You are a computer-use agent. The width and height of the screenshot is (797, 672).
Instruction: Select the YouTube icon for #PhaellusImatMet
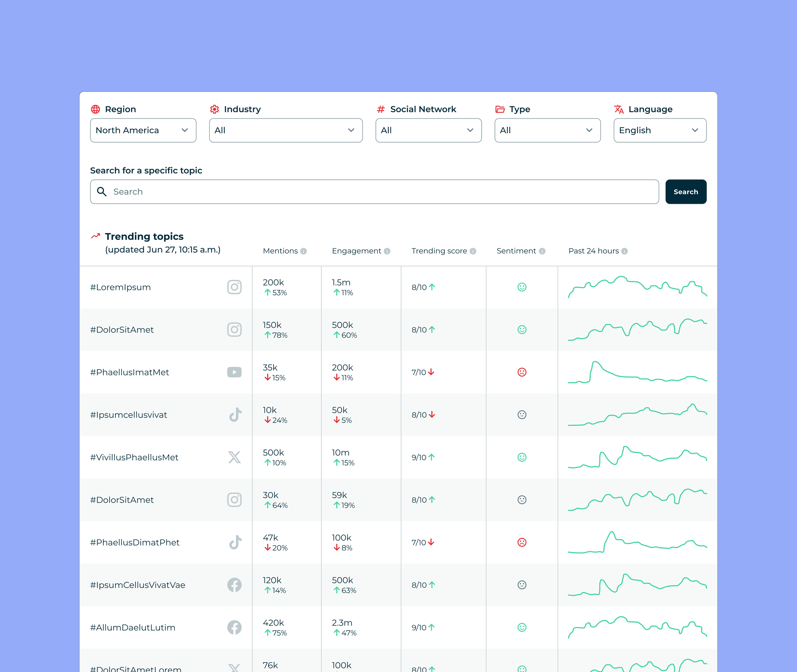[x=235, y=372]
